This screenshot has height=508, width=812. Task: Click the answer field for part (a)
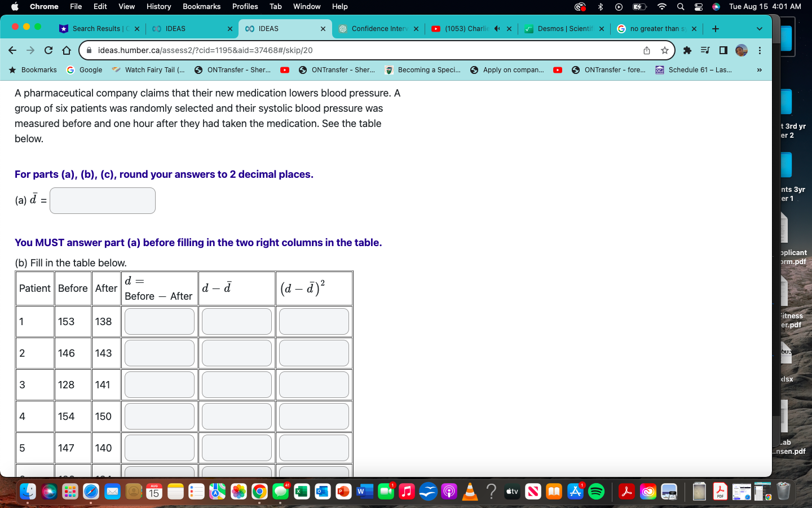point(102,200)
